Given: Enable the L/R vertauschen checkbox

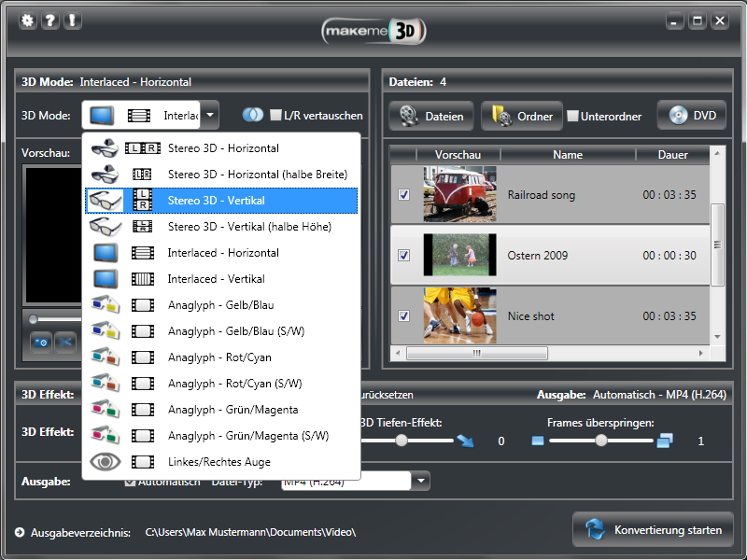Looking at the screenshot, I should click(x=275, y=116).
